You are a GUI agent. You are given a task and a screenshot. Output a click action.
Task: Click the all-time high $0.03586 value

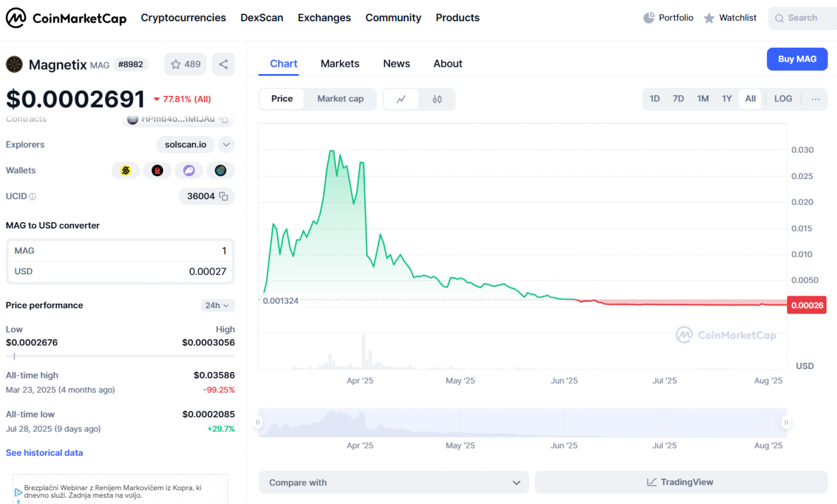point(214,375)
